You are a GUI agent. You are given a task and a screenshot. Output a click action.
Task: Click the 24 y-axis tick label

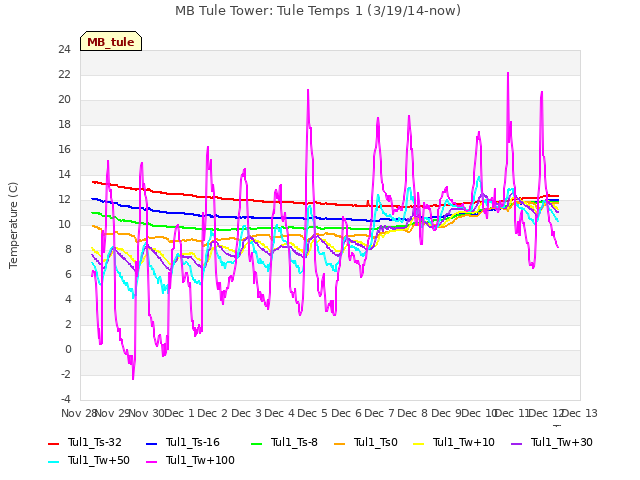point(64,50)
